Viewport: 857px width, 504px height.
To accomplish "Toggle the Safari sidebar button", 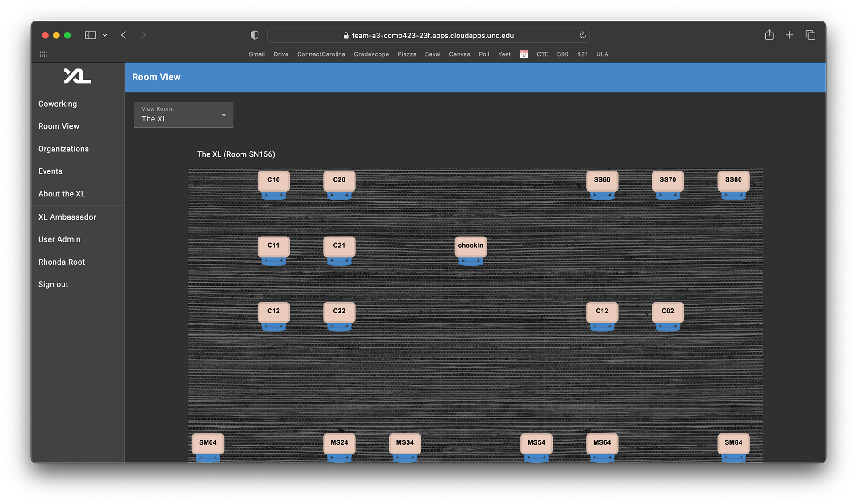I will click(x=90, y=35).
